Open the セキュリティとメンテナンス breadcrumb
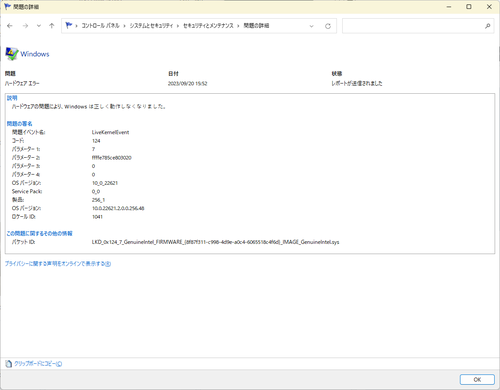This screenshot has width=500, height=390. click(x=208, y=26)
